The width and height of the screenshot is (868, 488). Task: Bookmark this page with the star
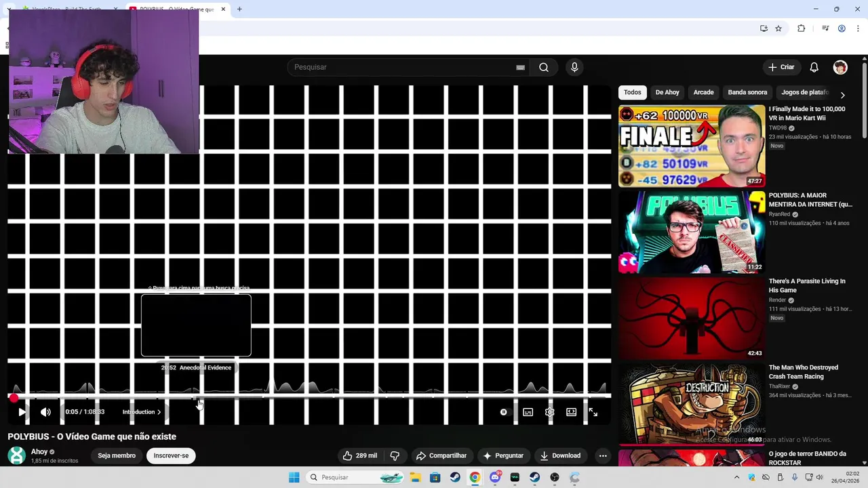click(778, 28)
